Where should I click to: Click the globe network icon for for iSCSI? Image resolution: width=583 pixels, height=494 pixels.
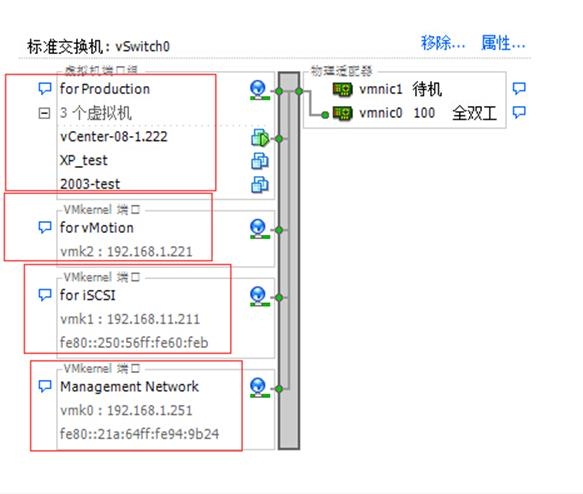(x=259, y=297)
